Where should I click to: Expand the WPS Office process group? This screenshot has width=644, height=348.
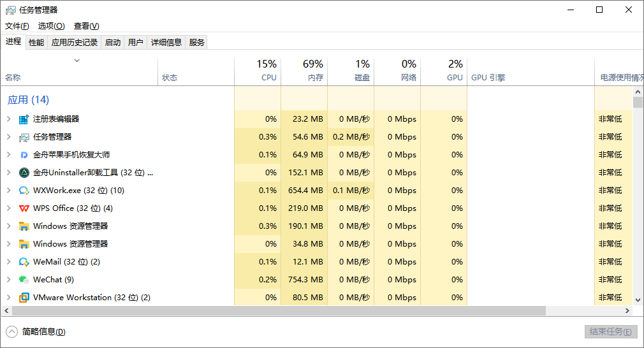click(x=9, y=208)
